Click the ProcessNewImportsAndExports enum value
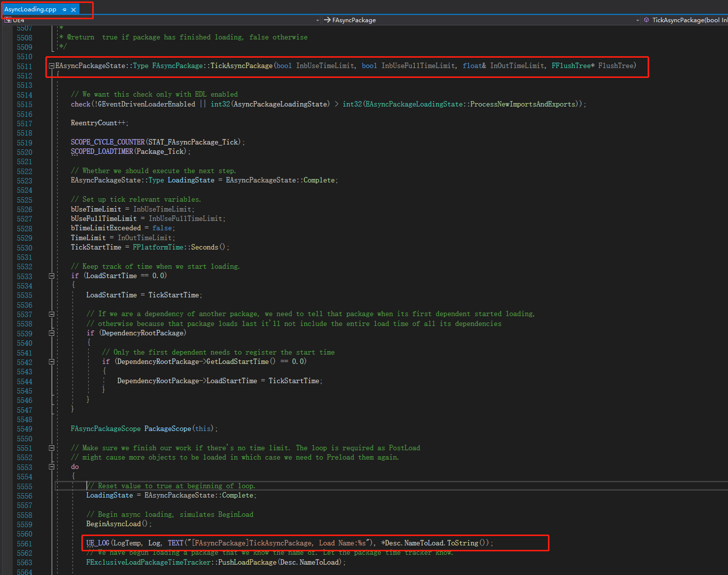728x575 pixels. click(x=523, y=104)
